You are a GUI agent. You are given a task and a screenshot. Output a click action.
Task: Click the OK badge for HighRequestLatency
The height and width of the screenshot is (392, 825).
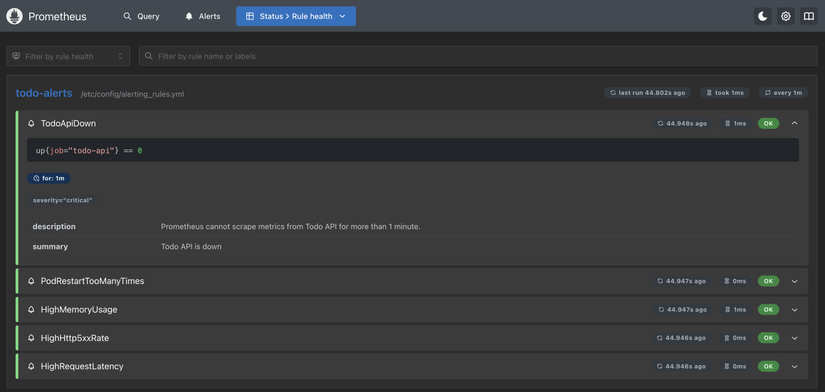[768, 366]
